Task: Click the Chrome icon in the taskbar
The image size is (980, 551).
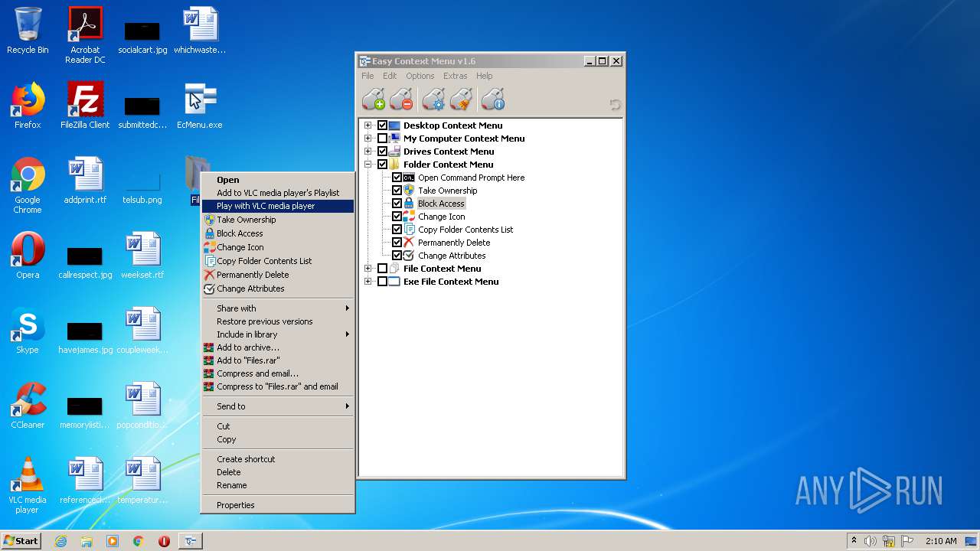Action: click(138, 541)
